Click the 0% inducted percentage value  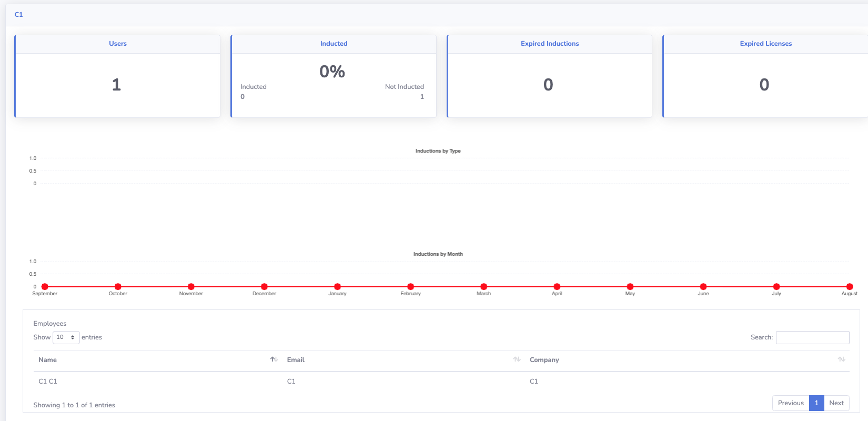point(332,72)
